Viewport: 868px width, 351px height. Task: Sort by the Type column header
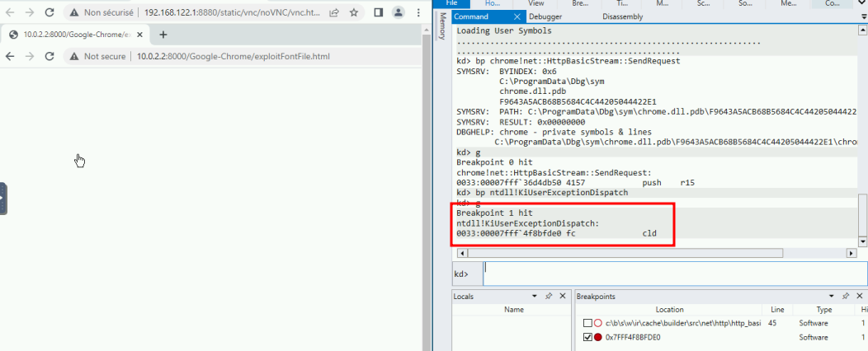(823, 310)
